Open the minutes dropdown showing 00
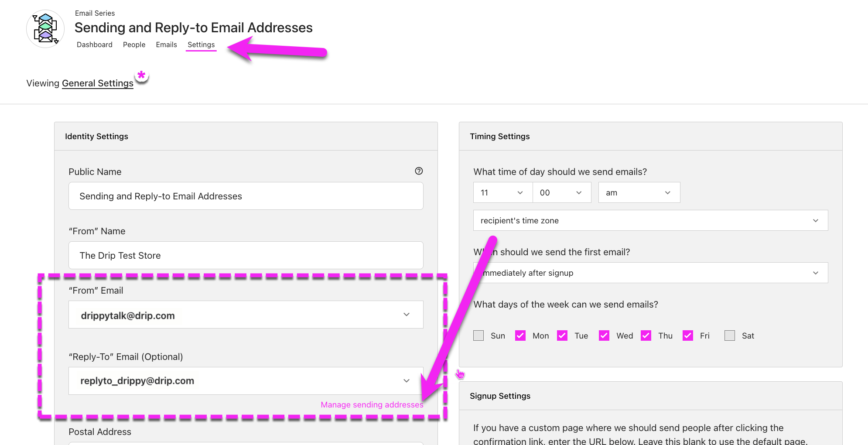 click(x=562, y=192)
